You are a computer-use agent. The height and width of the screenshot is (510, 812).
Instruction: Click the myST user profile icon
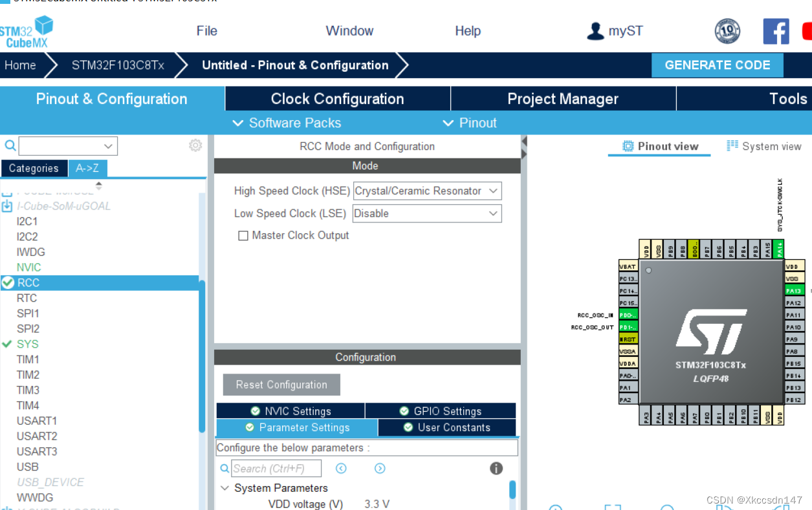[595, 31]
